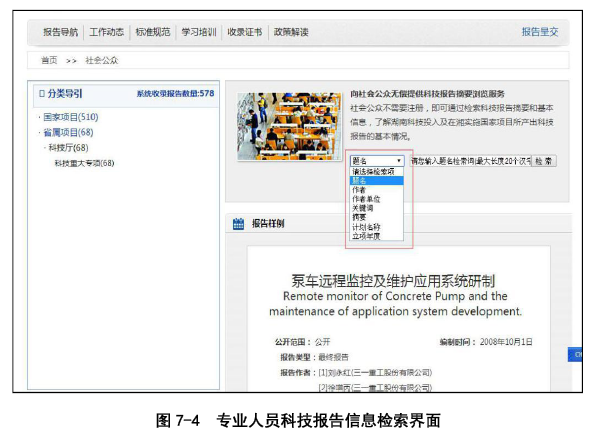607x433 pixels.
Task: Open 科技重大专项(68) category
Action: tap(84, 163)
